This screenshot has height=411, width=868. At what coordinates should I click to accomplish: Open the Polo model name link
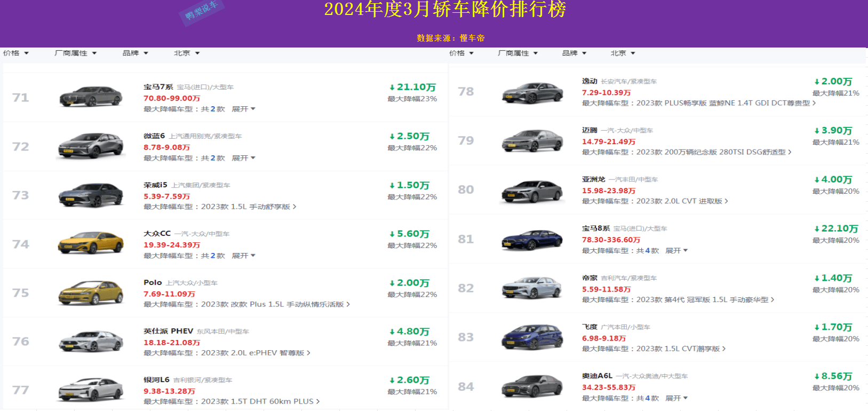pyautogui.click(x=153, y=282)
